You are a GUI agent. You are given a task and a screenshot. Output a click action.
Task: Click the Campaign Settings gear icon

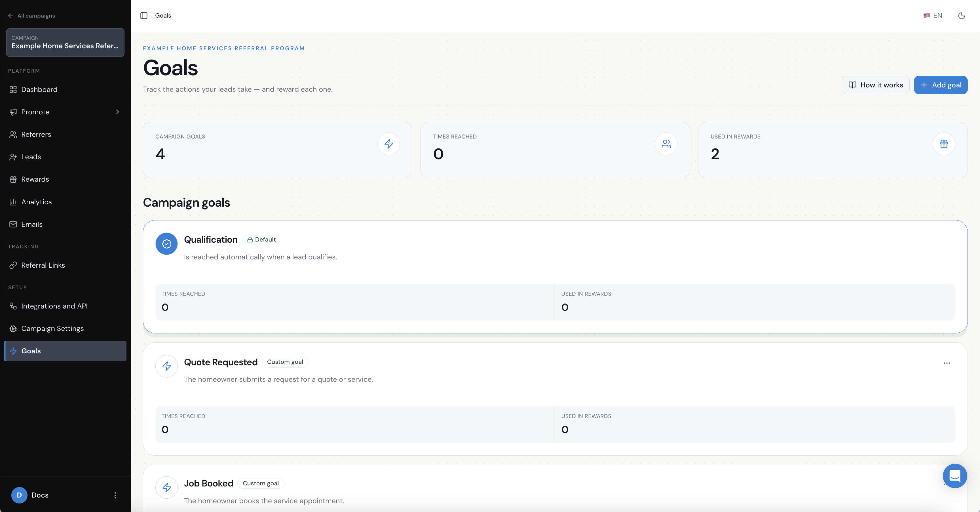point(13,329)
